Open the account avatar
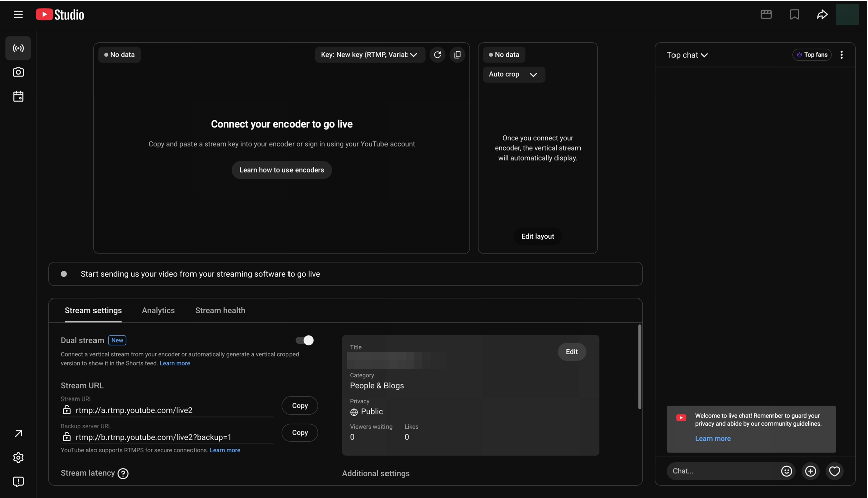The width and height of the screenshot is (868, 498). pyautogui.click(x=847, y=14)
